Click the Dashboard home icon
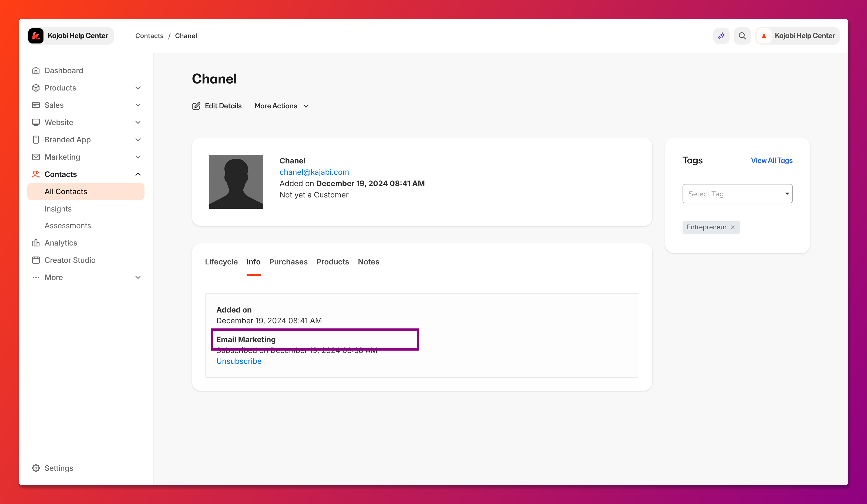The height and width of the screenshot is (504, 867). tap(36, 70)
